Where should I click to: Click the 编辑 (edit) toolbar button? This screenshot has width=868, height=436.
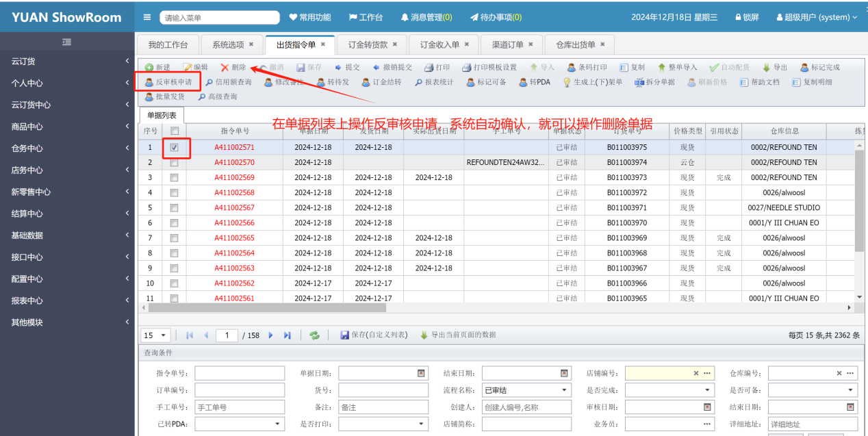click(x=195, y=67)
